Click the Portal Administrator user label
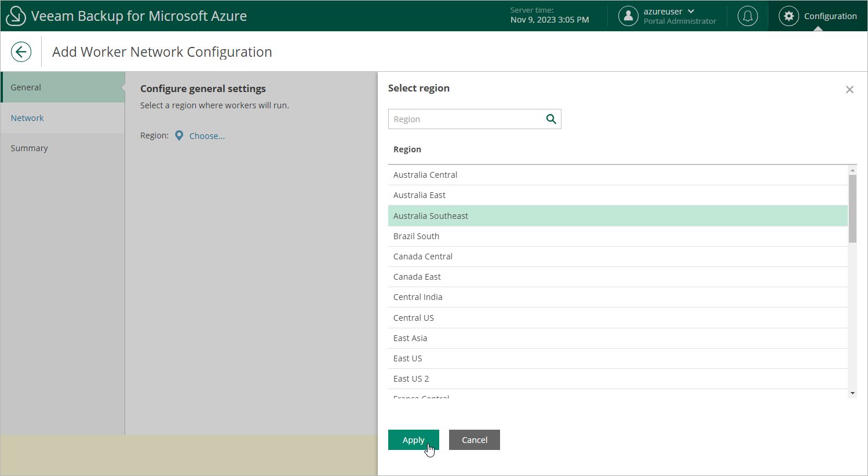 (680, 21)
